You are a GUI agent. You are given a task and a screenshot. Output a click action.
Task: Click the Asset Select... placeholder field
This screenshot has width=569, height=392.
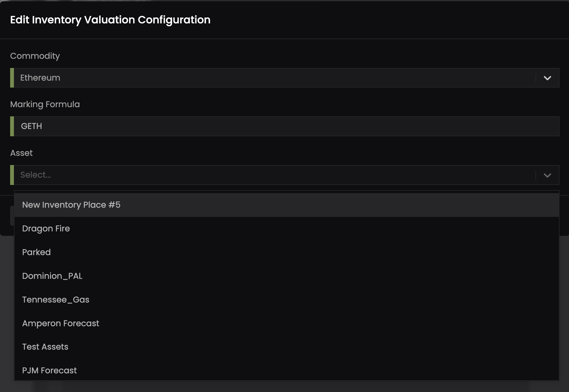pyautogui.click(x=272, y=175)
